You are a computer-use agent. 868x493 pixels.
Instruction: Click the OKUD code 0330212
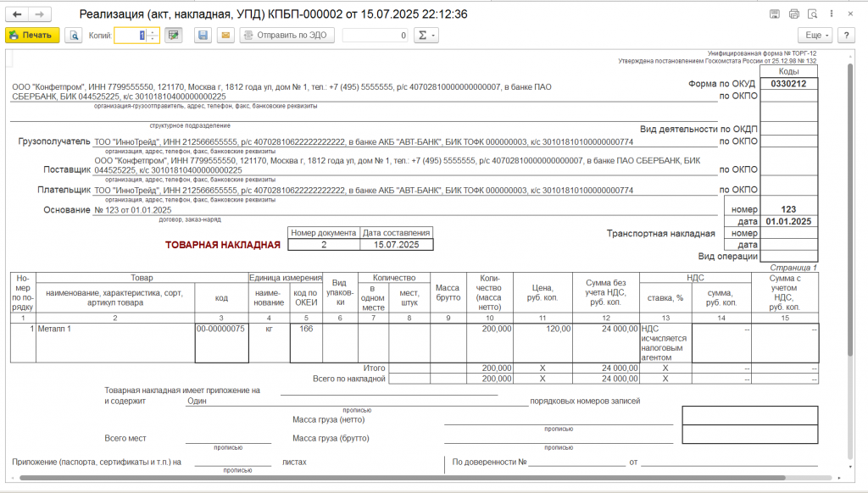click(788, 84)
